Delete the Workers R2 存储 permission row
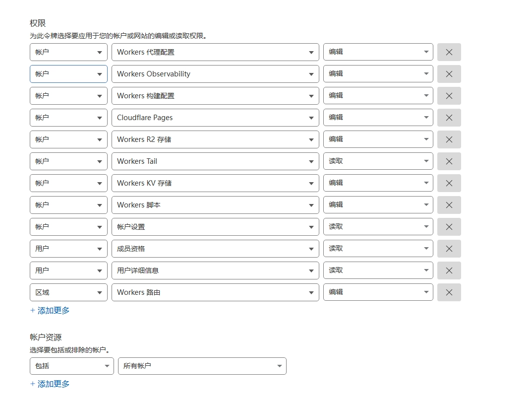Viewport: 532px width, 406px height. pyautogui.click(x=449, y=139)
